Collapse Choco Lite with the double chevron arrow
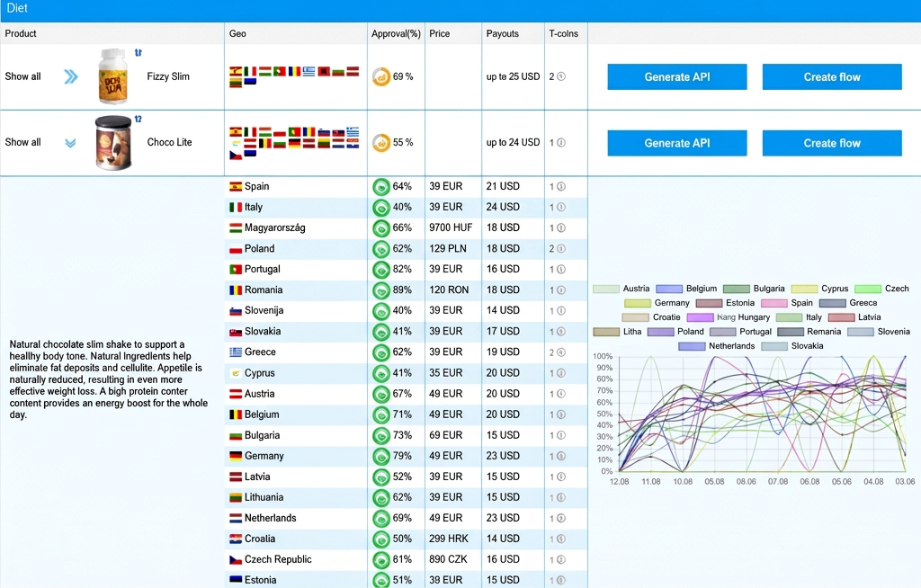This screenshot has width=921, height=588. 70,143
